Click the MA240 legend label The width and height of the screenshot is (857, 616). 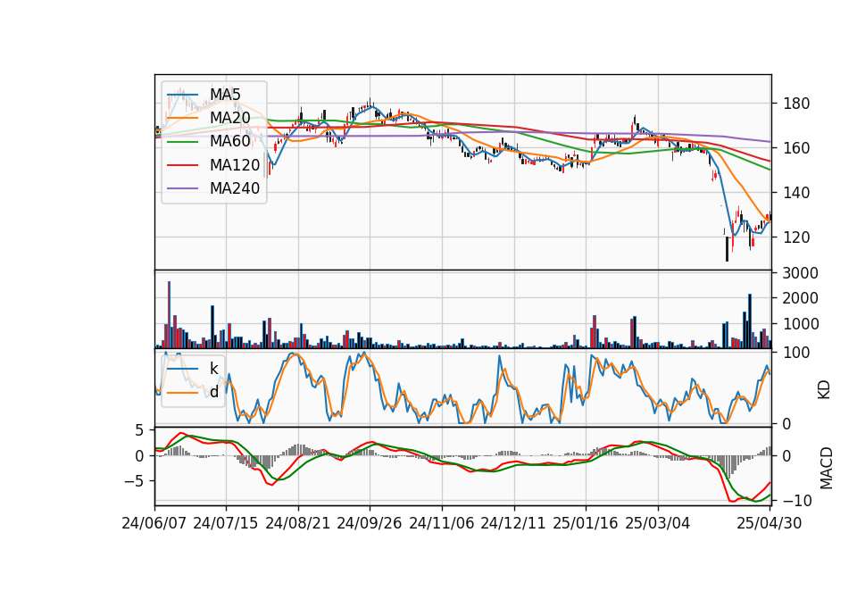pos(235,188)
